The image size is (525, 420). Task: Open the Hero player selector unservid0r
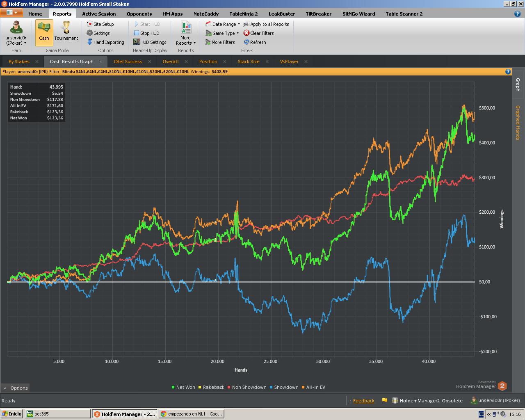point(16,33)
